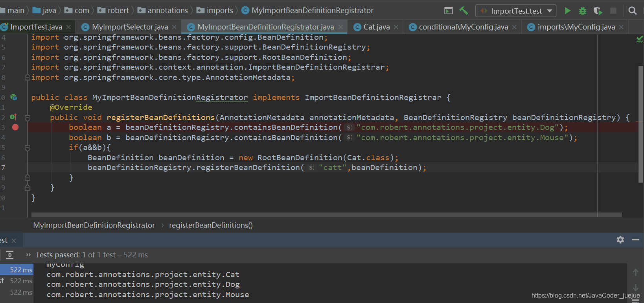
Task: Run the ImportTest.test configuration
Action: pos(567,11)
